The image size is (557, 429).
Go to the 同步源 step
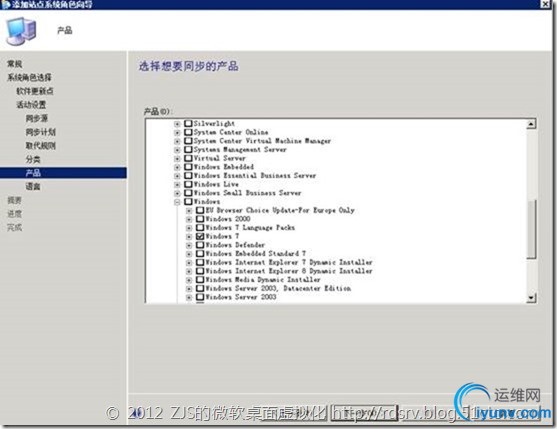pos(37,118)
